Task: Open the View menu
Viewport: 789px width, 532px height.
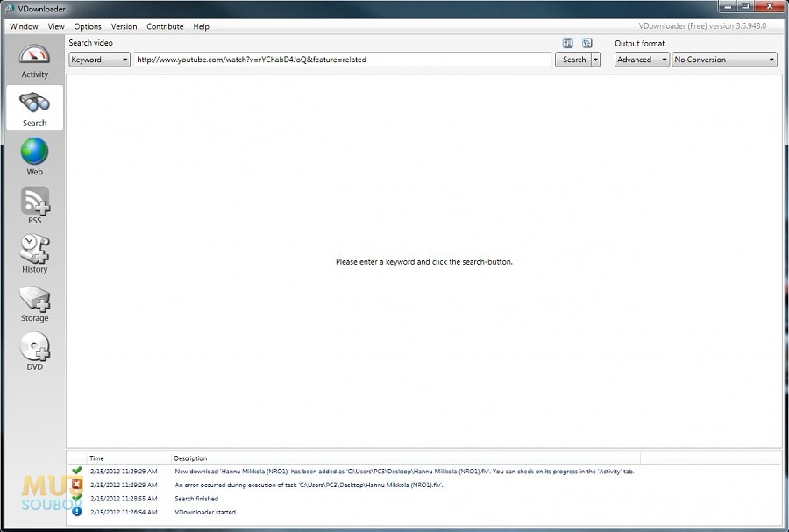Action: tap(56, 26)
